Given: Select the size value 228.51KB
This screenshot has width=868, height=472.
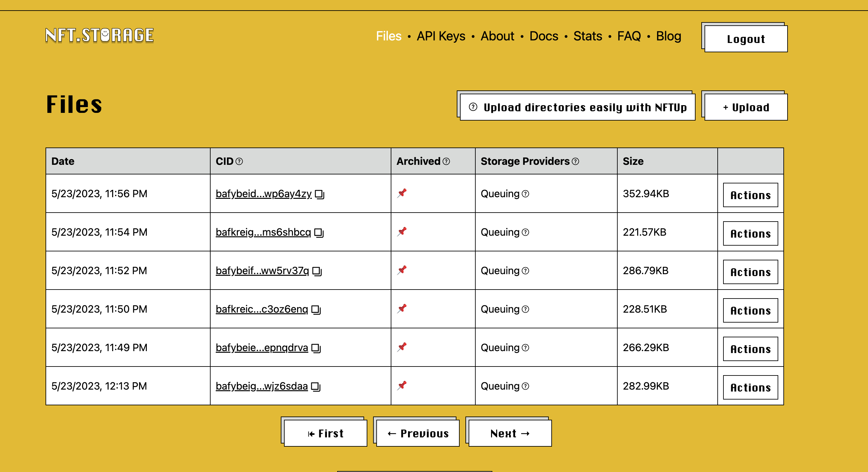Looking at the screenshot, I should pos(645,309).
